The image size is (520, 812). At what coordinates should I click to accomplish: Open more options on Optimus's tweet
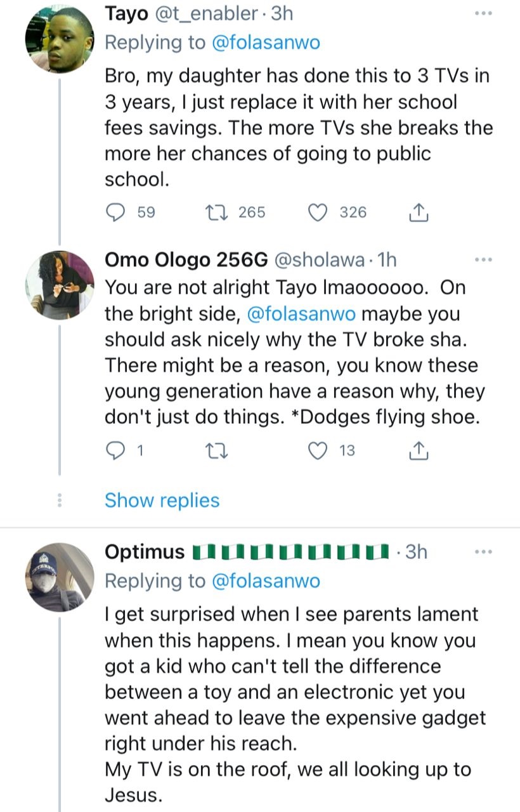click(483, 552)
